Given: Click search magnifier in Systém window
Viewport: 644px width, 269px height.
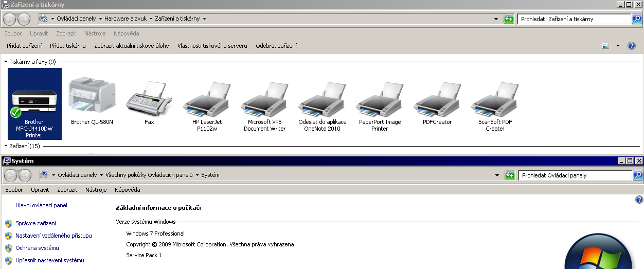Looking at the screenshot, I should tap(637, 175).
